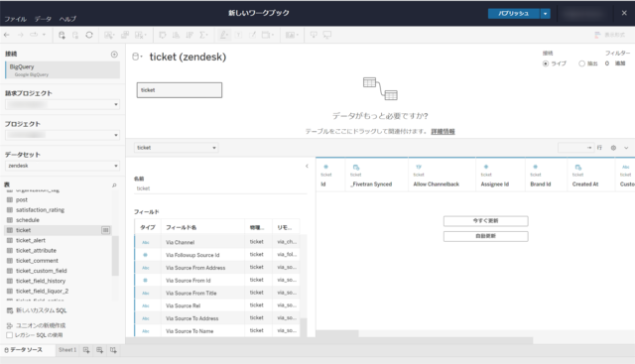Expand the preview options chevron next to gear
Screen dimensions: 635x364
(x=626, y=148)
